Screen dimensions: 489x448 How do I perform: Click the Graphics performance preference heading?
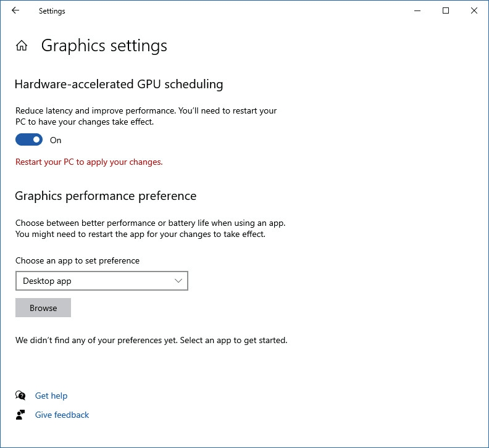pyautogui.click(x=106, y=196)
